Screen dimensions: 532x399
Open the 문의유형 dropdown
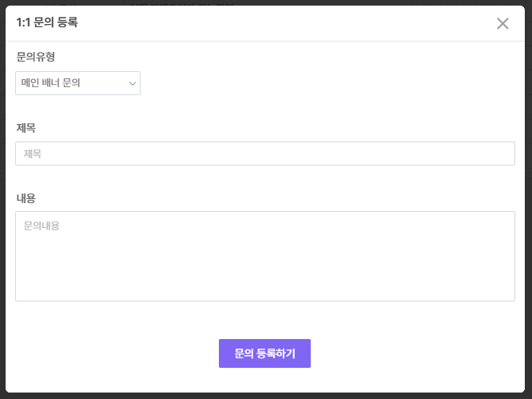(77, 82)
